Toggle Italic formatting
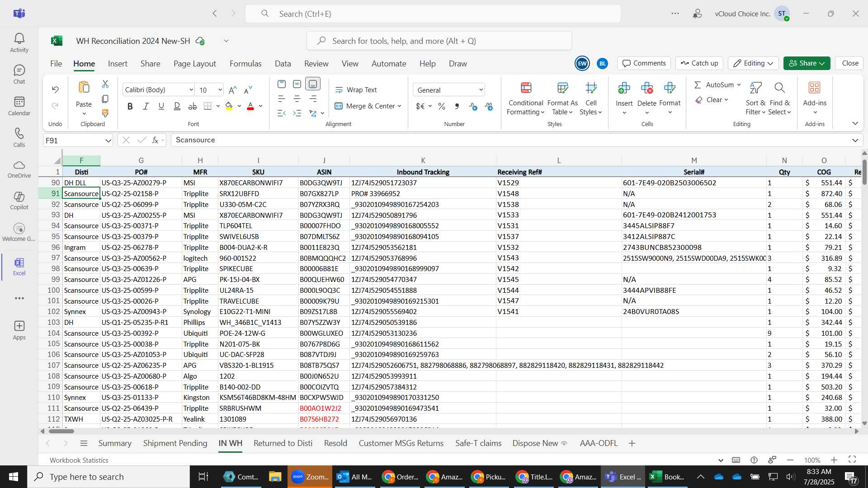This screenshot has width=868, height=488. point(146,106)
